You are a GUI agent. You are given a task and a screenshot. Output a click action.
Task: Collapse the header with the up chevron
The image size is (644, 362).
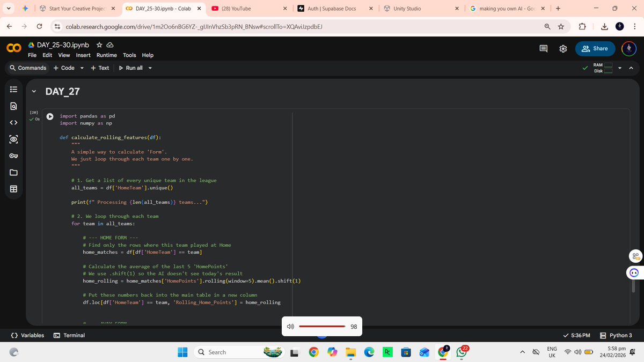(x=631, y=68)
